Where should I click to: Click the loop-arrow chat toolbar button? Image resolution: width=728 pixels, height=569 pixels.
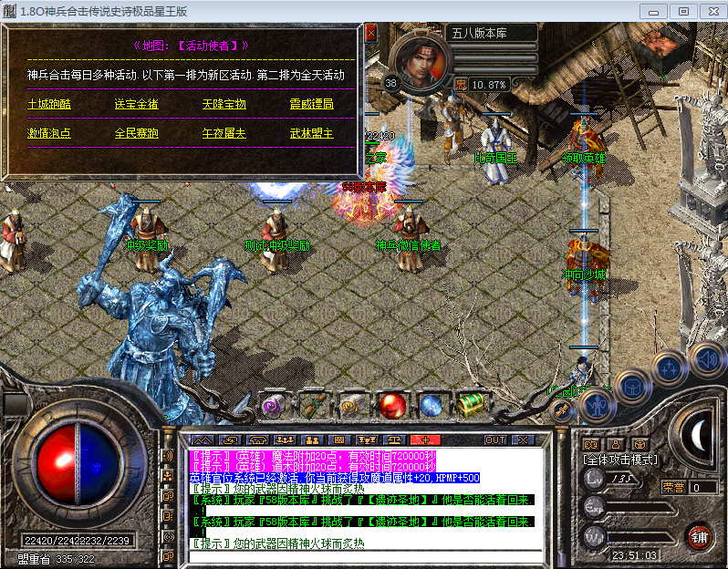(x=230, y=440)
